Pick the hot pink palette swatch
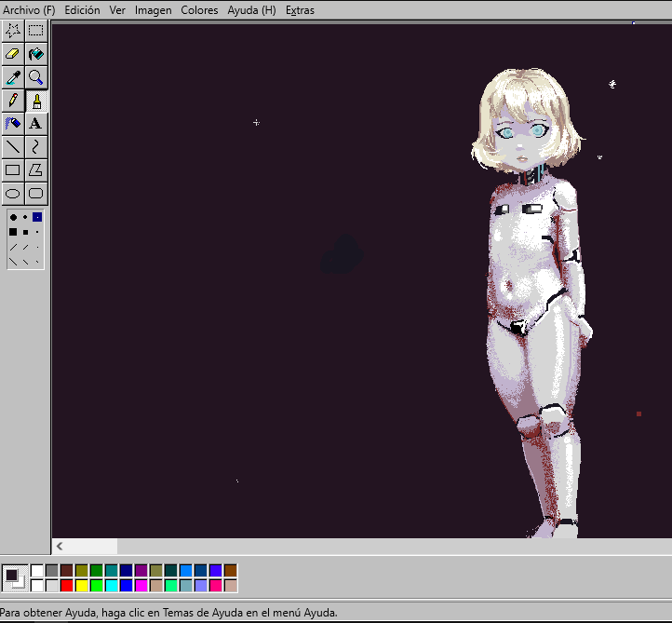The image size is (672, 623). point(216,585)
